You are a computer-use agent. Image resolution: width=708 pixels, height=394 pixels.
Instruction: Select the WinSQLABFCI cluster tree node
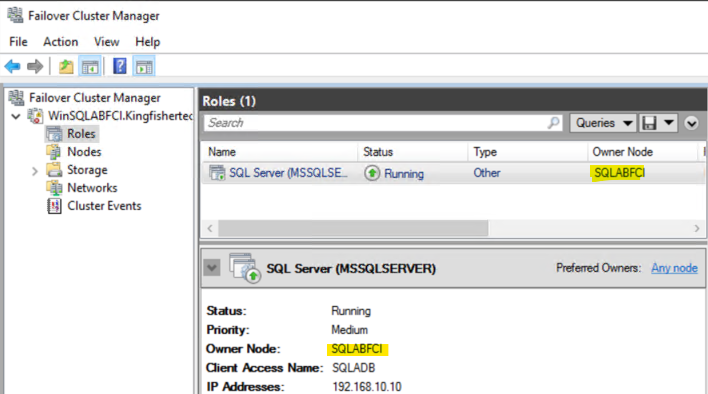(120, 116)
